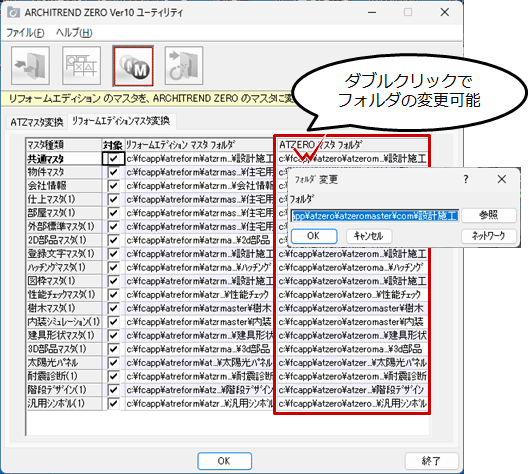Toggle the 建具形状マスタ(1) checkbox

click(x=114, y=335)
